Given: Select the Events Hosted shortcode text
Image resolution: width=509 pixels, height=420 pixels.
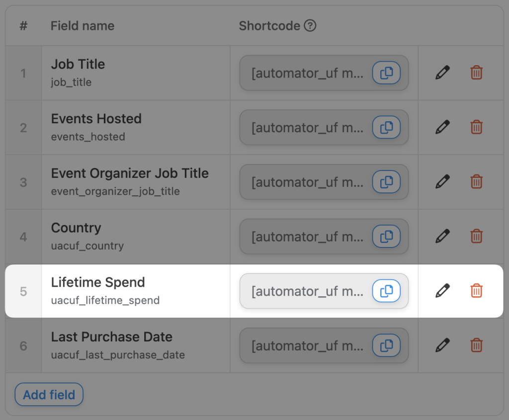Looking at the screenshot, I should click(298, 127).
